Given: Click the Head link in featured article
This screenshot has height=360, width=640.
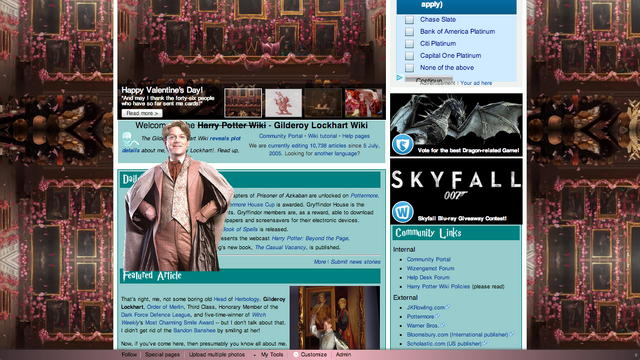Looking at the screenshot, I should (220, 299).
